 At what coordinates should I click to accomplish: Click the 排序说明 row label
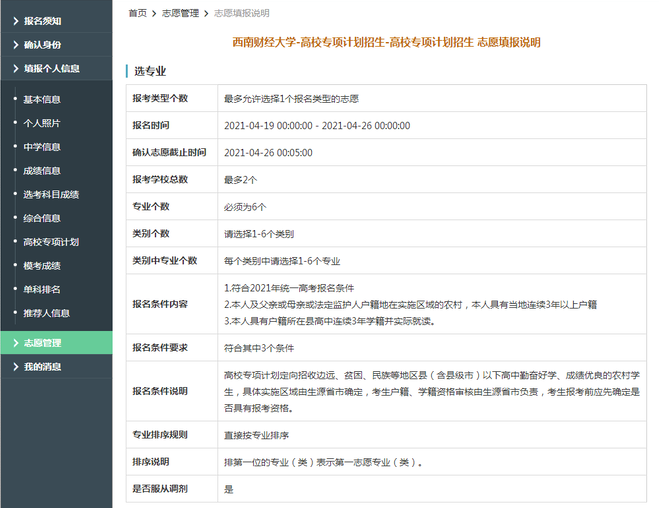151,462
